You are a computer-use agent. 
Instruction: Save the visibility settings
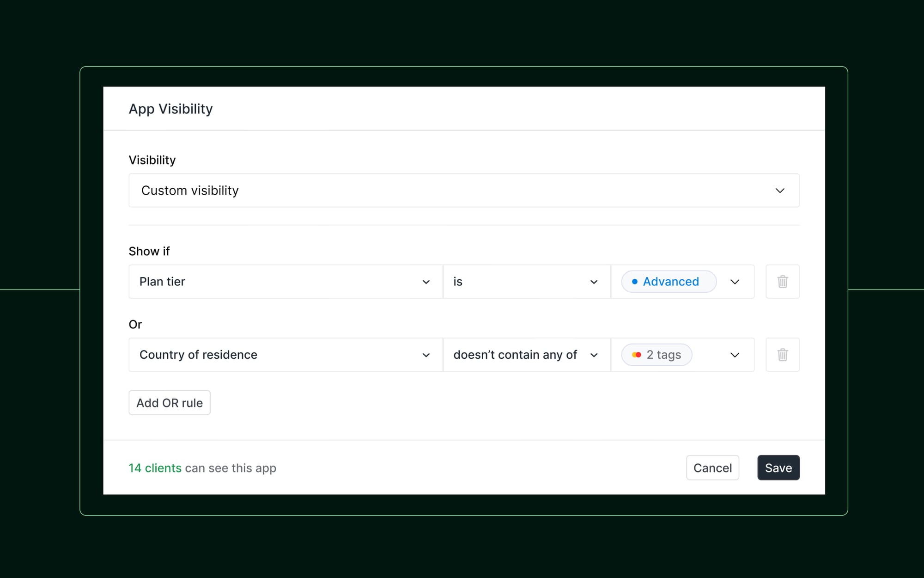point(778,468)
